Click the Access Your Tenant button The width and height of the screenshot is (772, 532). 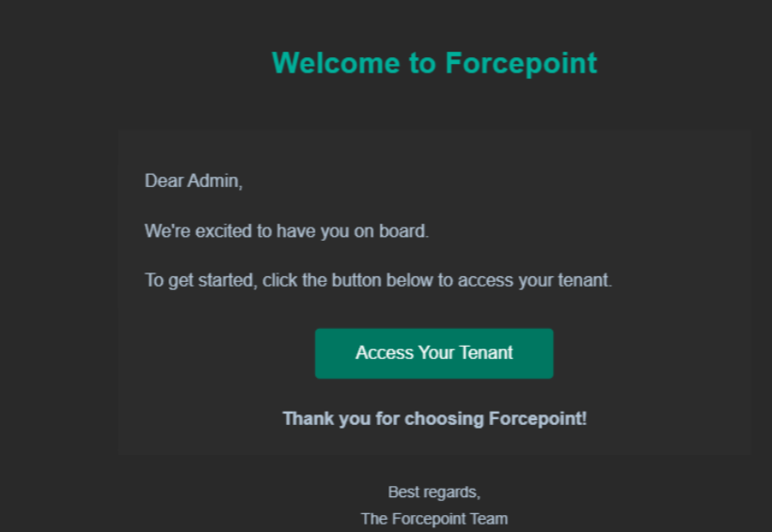(x=433, y=353)
